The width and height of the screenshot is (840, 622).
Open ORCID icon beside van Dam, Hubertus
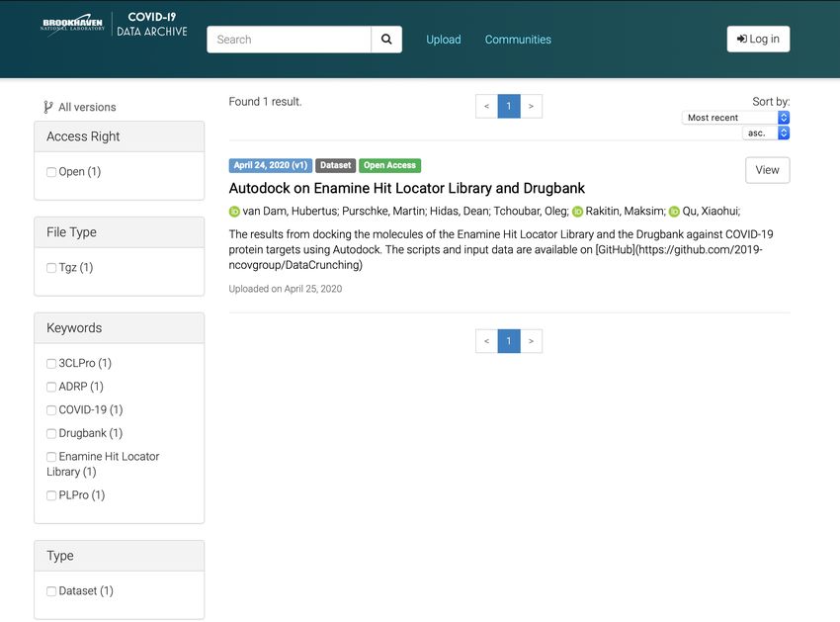[x=234, y=212]
